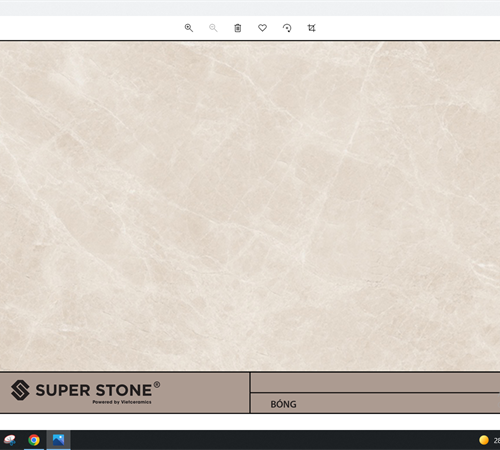Screen dimensions: 500x450
Task: Open the crop and edit tool
Action: pyautogui.click(x=311, y=28)
